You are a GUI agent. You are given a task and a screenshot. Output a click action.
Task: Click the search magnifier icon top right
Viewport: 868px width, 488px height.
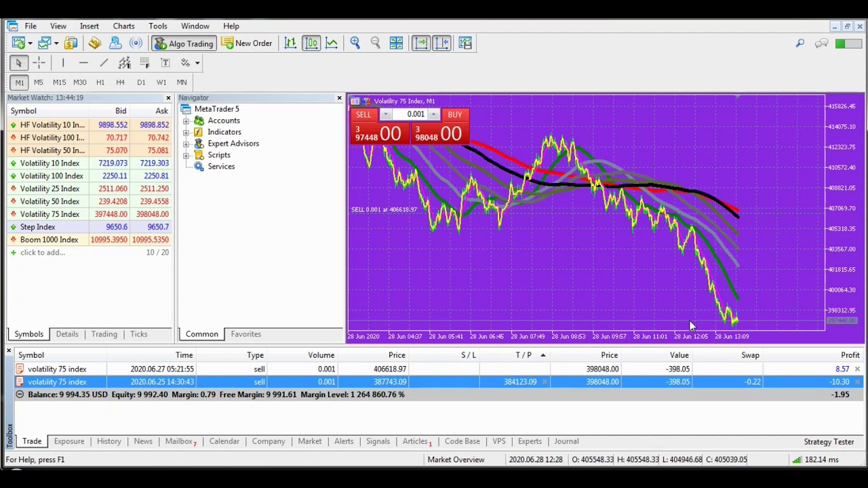tap(800, 43)
